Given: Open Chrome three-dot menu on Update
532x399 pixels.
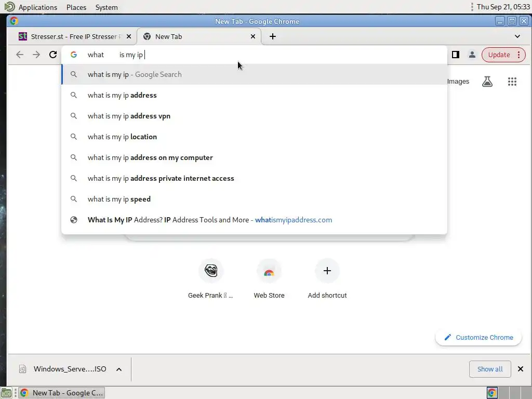Looking at the screenshot, I should point(519,55).
